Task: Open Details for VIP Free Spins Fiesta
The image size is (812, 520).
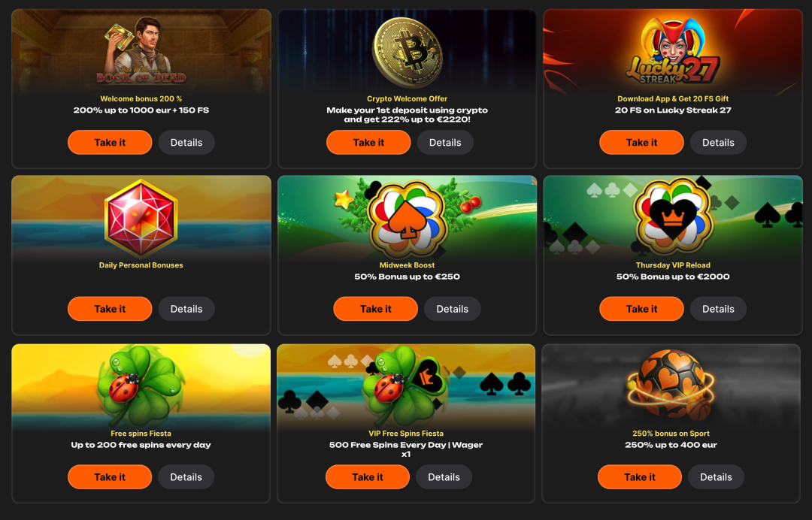Action: [444, 477]
